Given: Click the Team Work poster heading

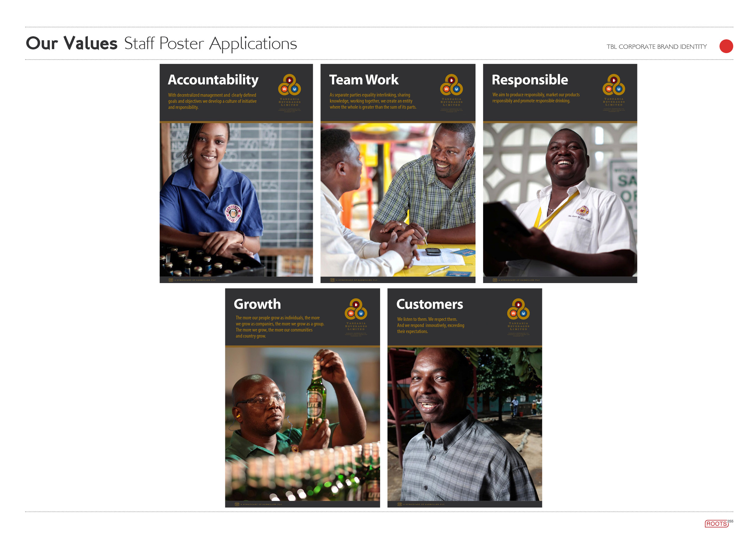Looking at the screenshot, I should coord(363,80).
